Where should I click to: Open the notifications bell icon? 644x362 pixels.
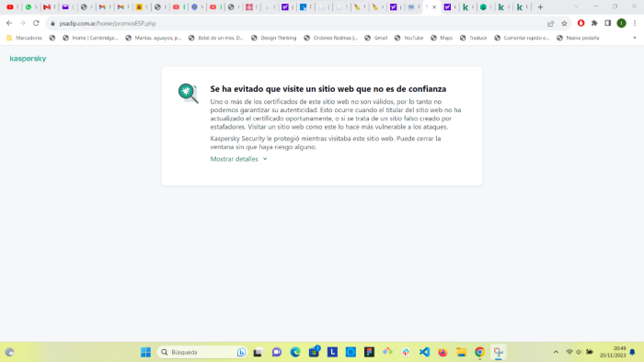pos(633,352)
